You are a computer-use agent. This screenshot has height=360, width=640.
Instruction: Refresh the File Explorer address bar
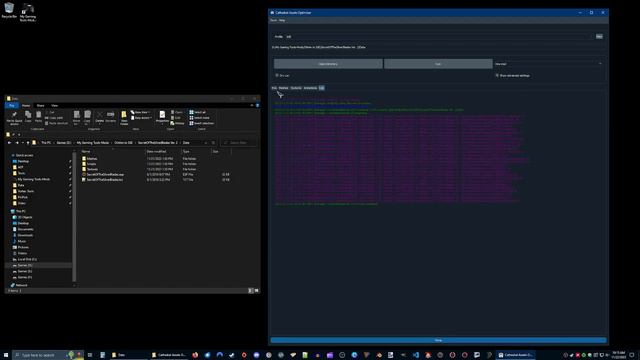tap(213, 143)
